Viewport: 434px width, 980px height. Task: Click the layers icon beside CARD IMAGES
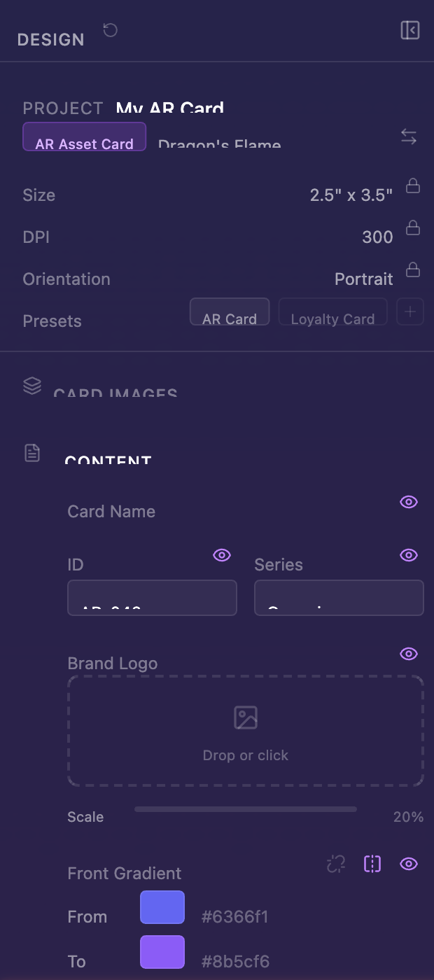click(31, 386)
